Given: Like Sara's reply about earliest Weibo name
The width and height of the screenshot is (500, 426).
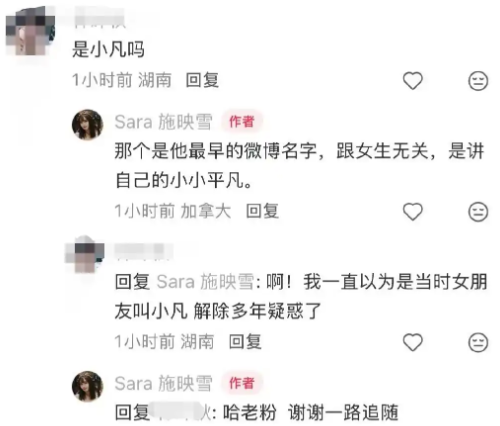Looking at the screenshot, I should point(413,211).
